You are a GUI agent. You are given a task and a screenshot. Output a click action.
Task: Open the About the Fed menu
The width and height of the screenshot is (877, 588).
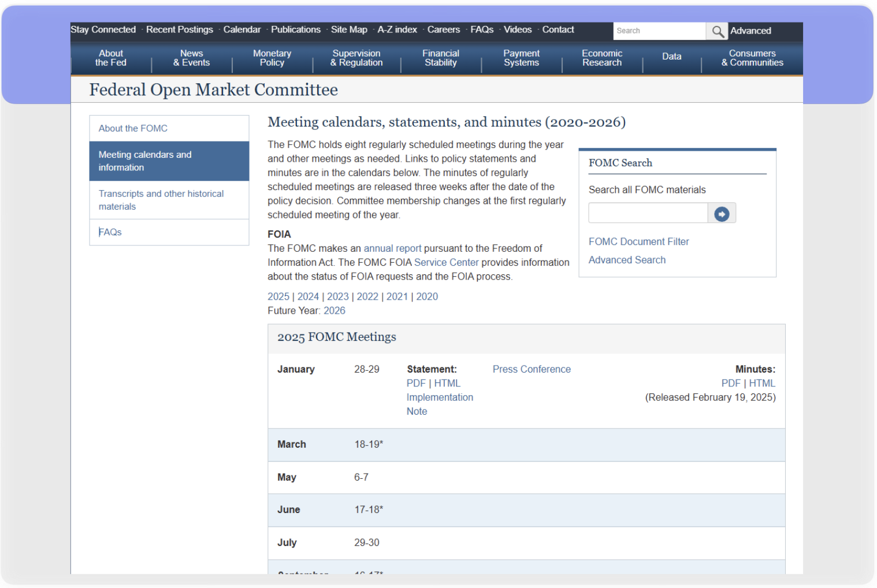coord(111,58)
